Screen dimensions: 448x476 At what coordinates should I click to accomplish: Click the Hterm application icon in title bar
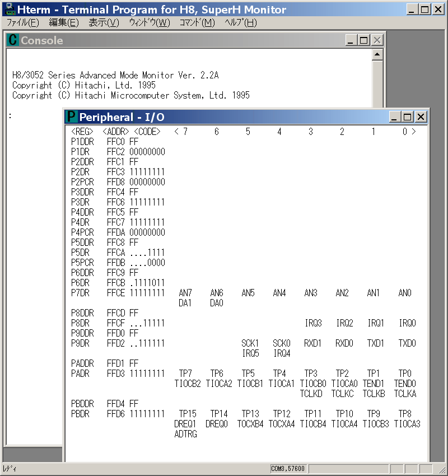coord(10,10)
